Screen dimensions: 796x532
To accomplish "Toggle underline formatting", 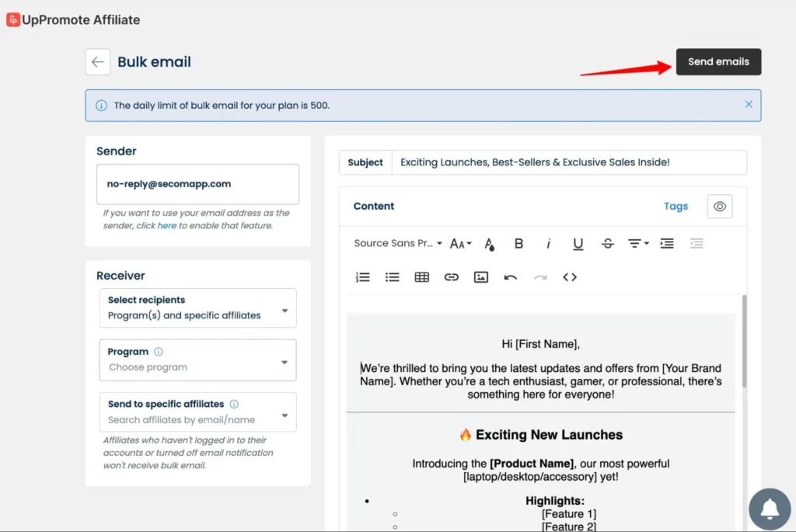I will click(578, 244).
